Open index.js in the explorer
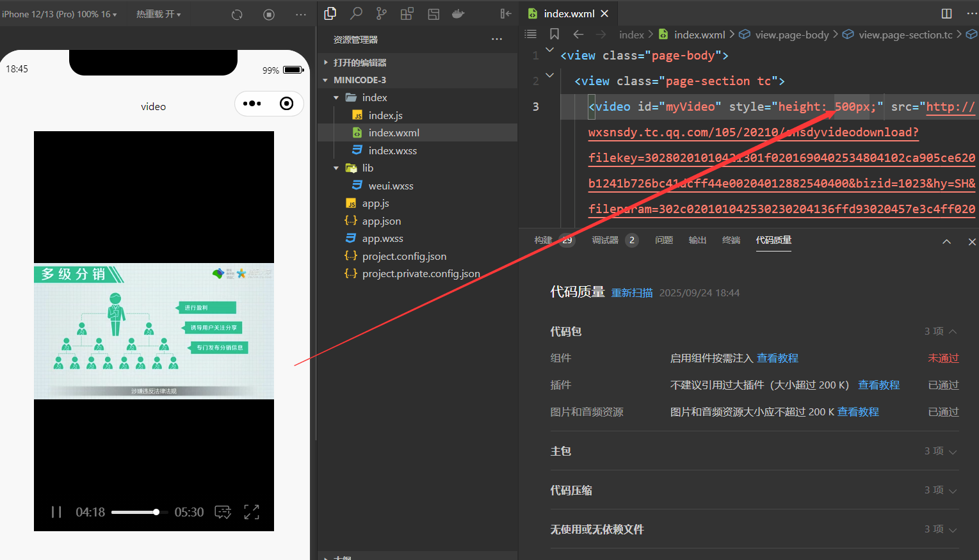 coord(417,115)
